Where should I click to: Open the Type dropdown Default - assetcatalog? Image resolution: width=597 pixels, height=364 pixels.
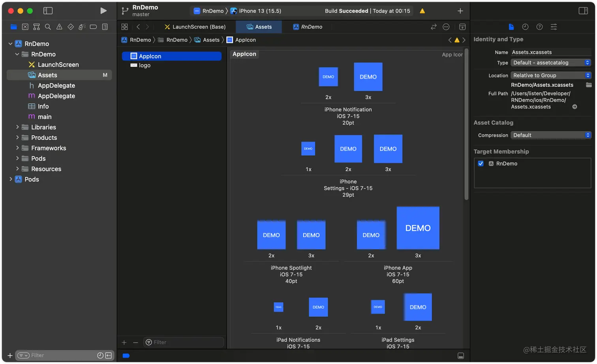551,63
